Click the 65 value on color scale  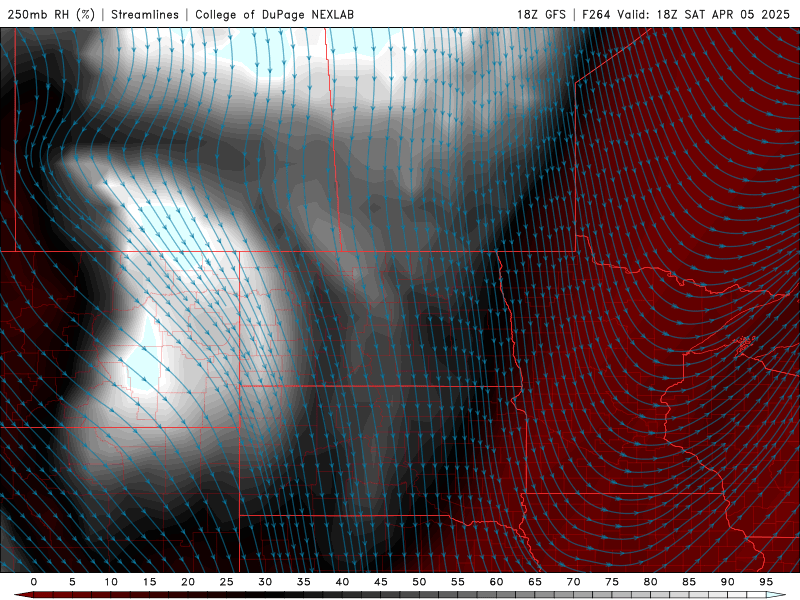535,582
